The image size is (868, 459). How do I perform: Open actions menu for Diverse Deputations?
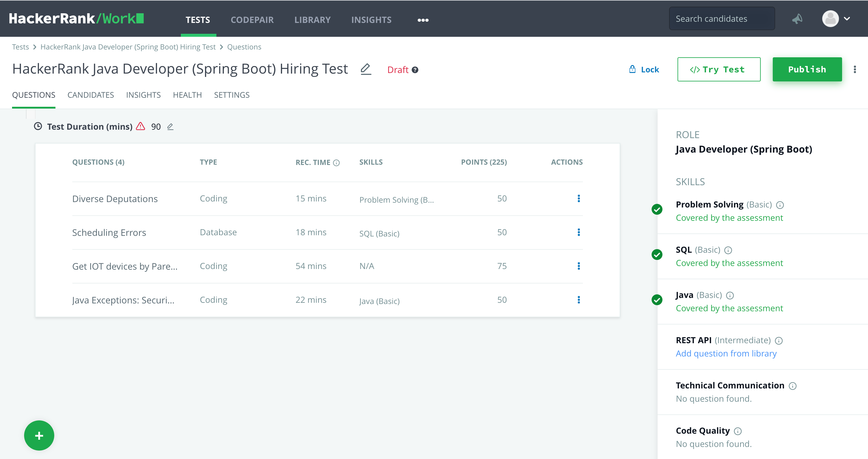coord(579,199)
